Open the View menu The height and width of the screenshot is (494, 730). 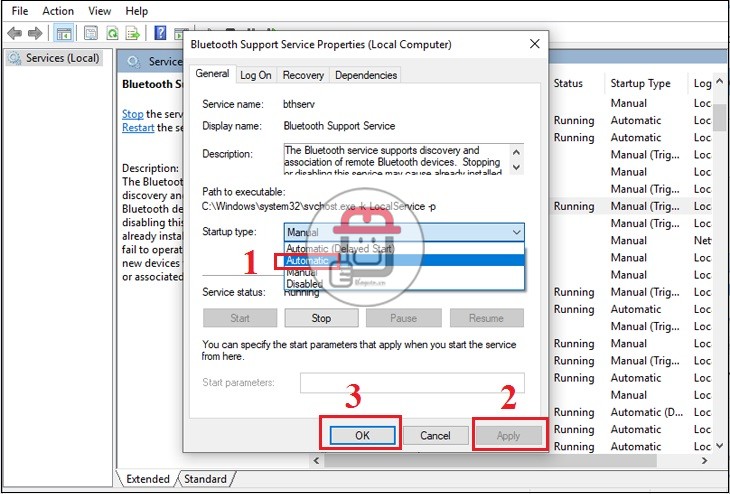[x=100, y=11]
